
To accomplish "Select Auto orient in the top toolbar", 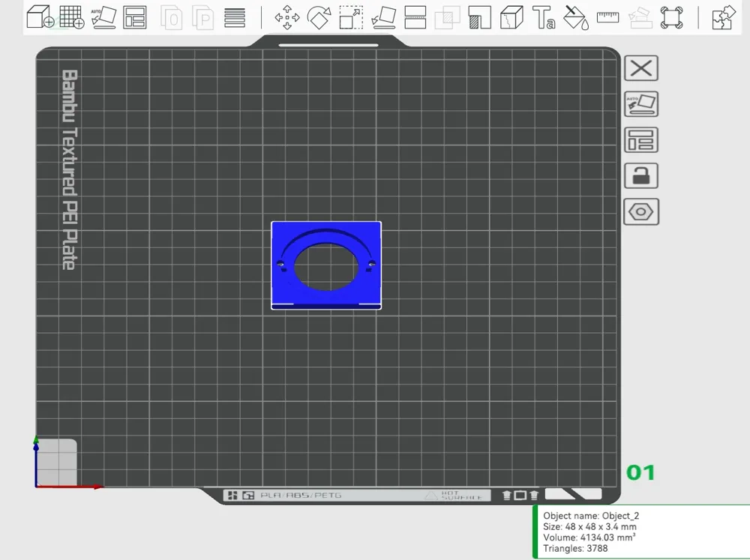I will click(x=103, y=17).
